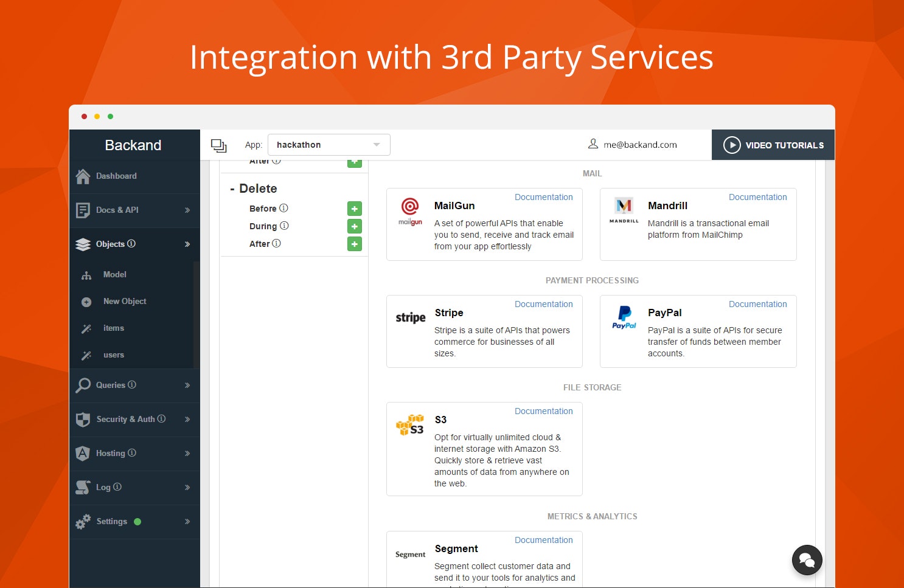Open Segment Documentation link
904x588 pixels.
pos(543,540)
